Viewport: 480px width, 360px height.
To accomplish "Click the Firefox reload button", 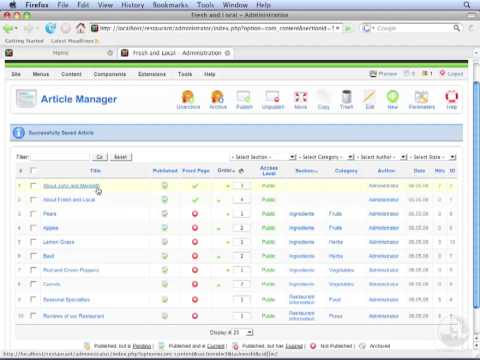I will click(x=51, y=28).
